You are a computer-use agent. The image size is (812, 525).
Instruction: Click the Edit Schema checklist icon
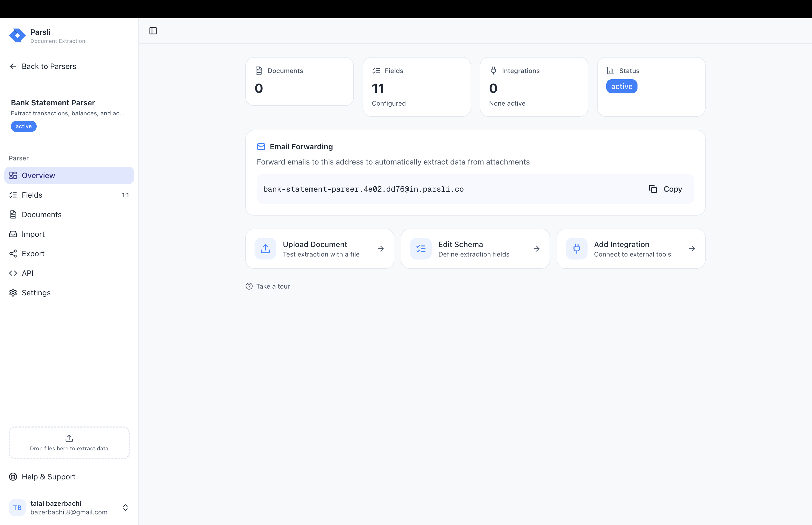click(x=420, y=249)
